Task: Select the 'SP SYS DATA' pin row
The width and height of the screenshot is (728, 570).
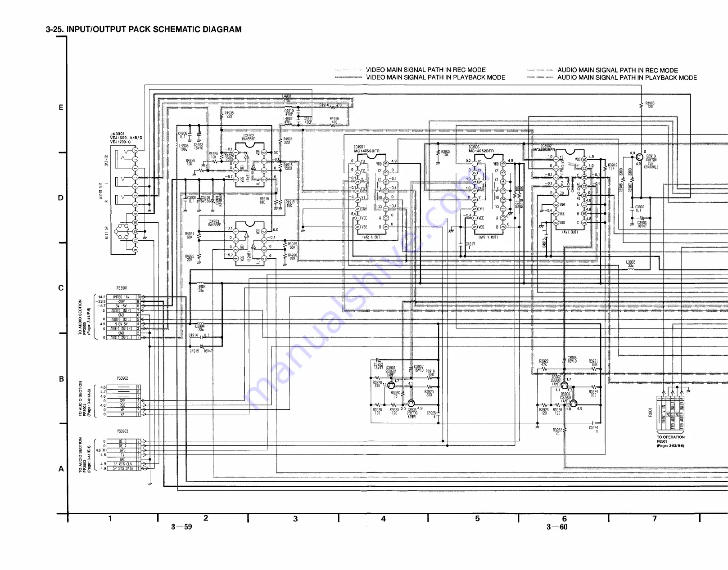Action: click(123, 468)
